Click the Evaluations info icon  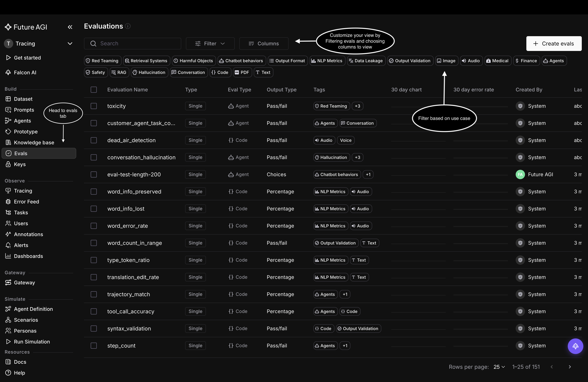(x=128, y=26)
